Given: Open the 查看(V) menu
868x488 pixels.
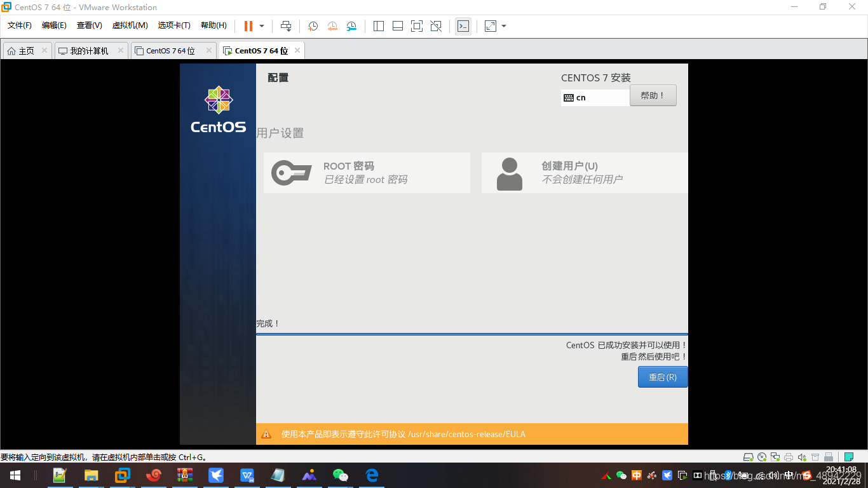Looking at the screenshot, I should 90,25.
